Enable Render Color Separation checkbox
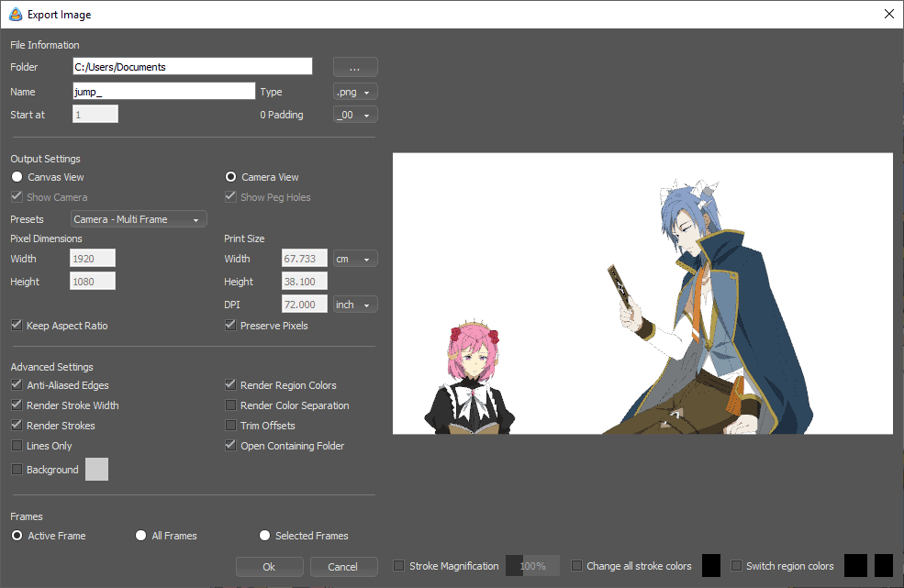The height and width of the screenshot is (588, 904). coord(230,405)
